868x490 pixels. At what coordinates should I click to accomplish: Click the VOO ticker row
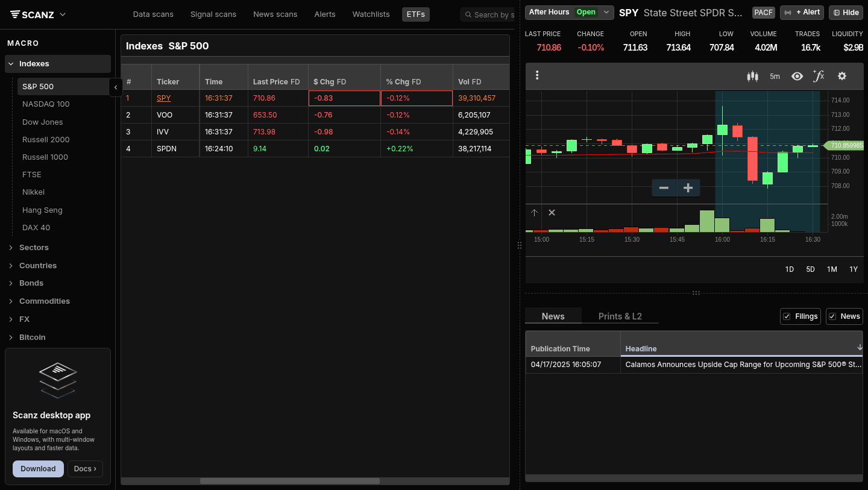(x=315, y=115)
